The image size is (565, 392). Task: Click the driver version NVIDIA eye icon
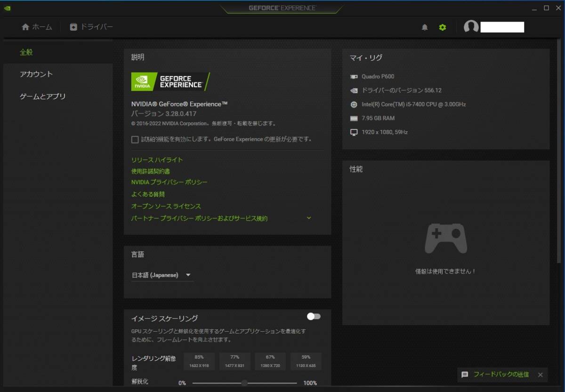(x=354, y=90)
